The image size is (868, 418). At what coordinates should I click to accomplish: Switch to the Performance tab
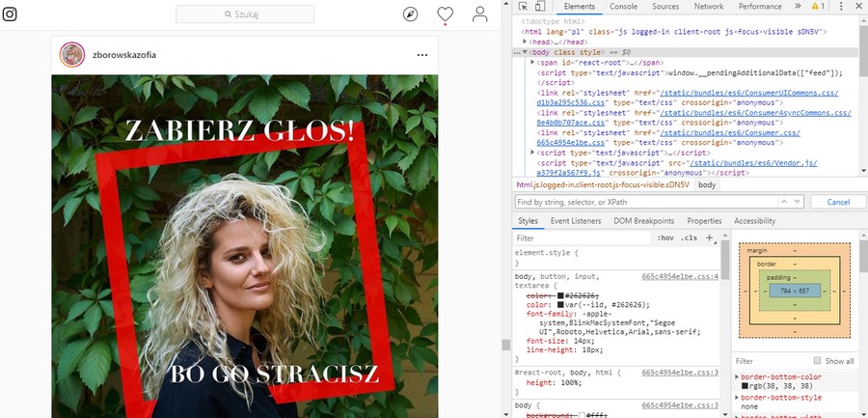tap(760, 7)
